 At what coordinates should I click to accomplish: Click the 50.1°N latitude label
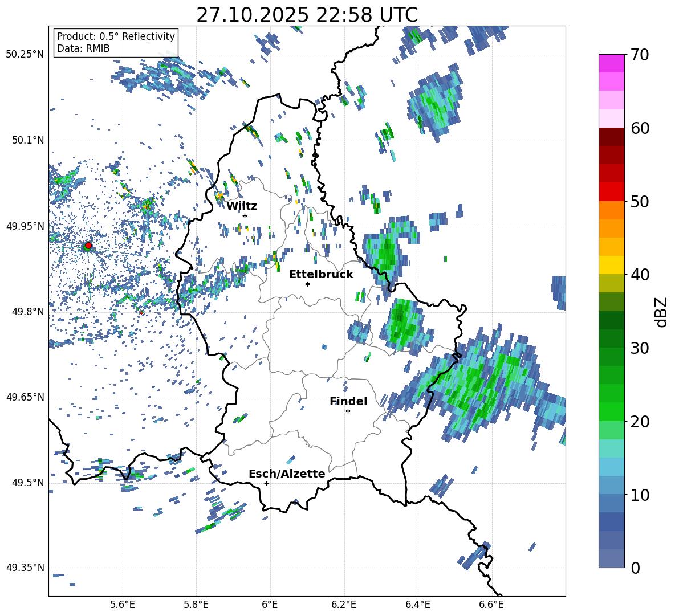pos(27,140)
